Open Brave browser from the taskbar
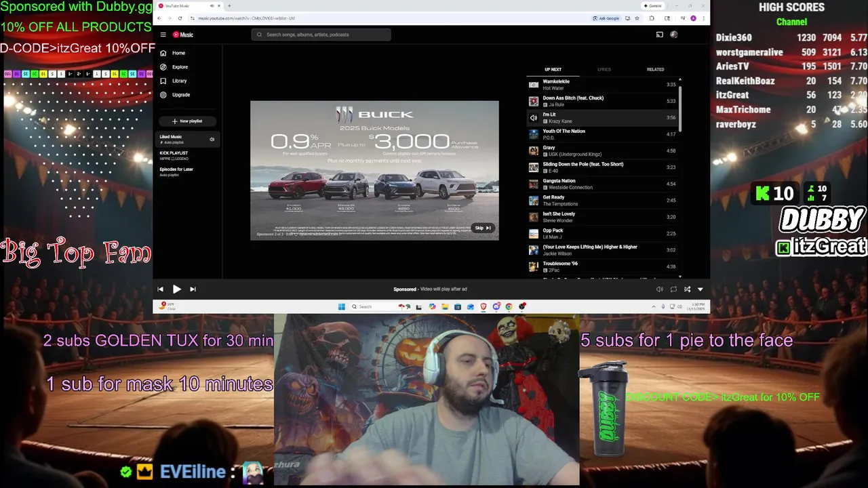Screen dimensions: 868x488 (484, 307)
